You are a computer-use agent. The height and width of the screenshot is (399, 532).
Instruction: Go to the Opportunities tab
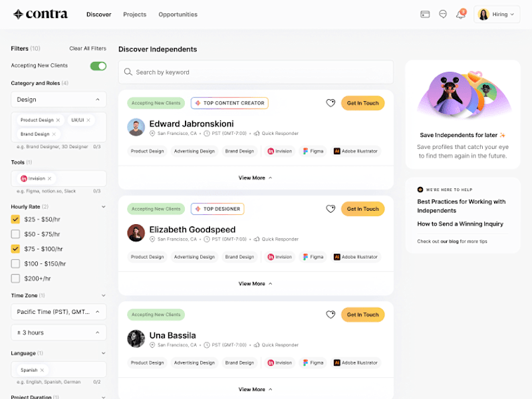click(x=178, y=14)
